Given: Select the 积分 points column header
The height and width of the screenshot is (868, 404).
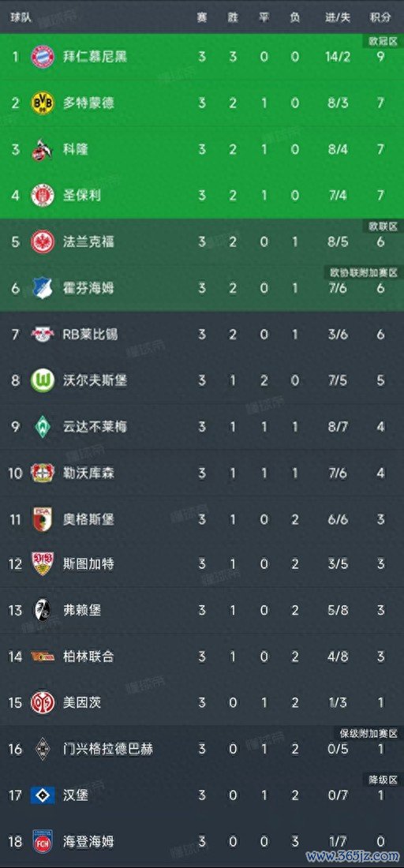Looking at the screenshot, I should pos(380,17).
